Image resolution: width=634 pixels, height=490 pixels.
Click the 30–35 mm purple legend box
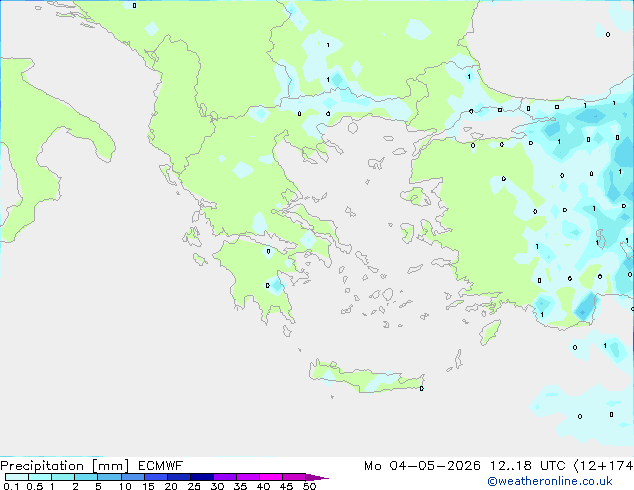pos(224,477)
